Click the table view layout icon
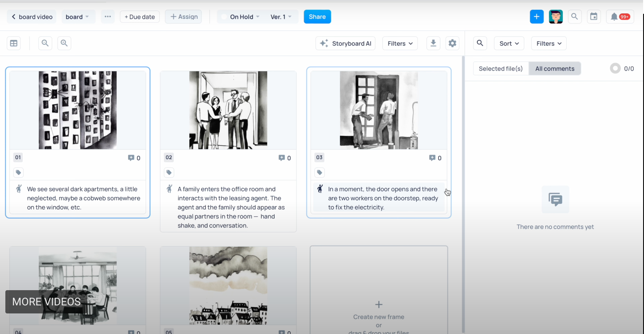644x334 pixels. pos(14,43)
